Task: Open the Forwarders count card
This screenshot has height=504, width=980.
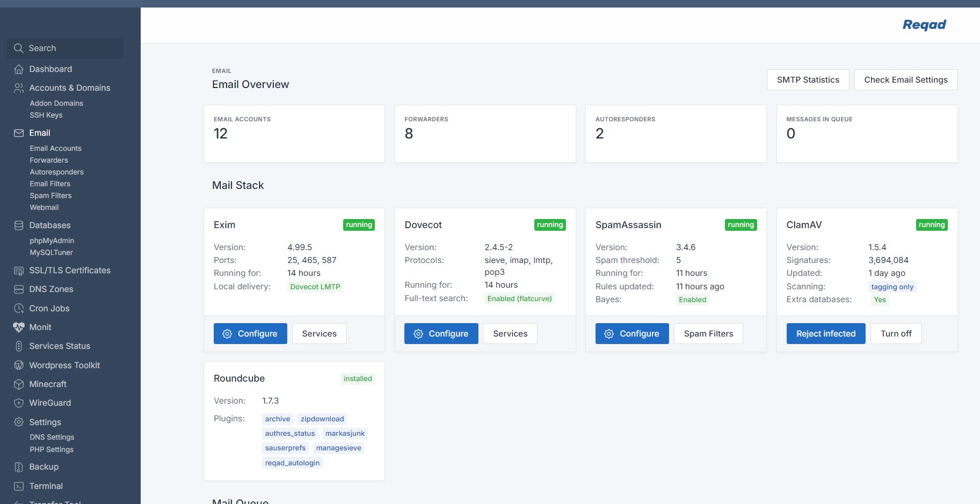Action: point(485,134)
